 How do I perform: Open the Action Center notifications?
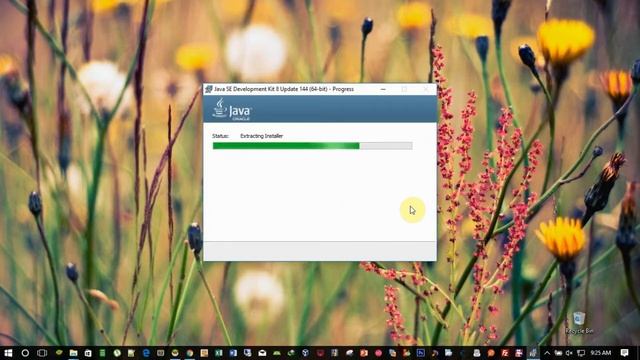click(624, 353)
